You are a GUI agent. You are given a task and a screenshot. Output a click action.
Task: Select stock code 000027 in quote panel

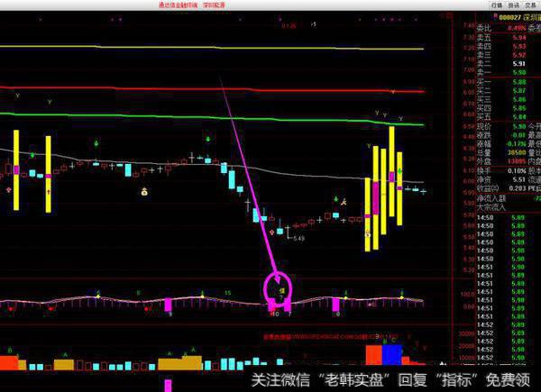tap(509, 17)
